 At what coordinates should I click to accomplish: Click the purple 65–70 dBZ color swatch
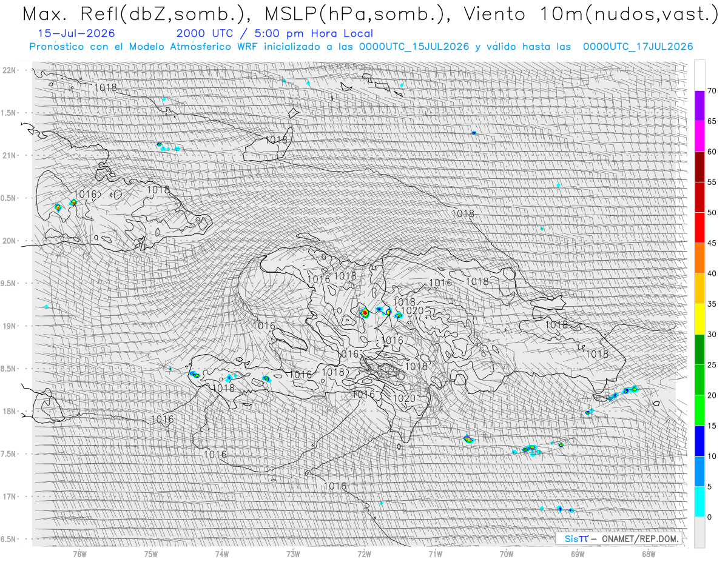[x=699, y=106]
